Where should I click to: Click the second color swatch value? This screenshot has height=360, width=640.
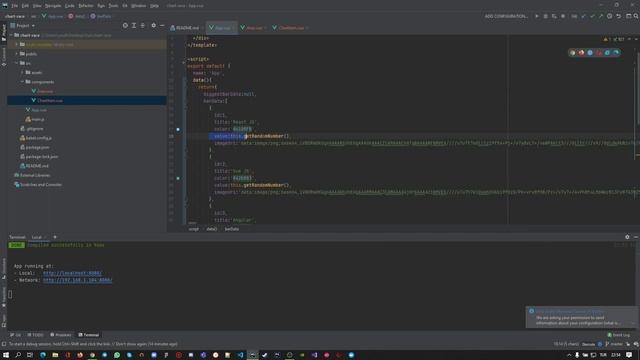(242, 178)
